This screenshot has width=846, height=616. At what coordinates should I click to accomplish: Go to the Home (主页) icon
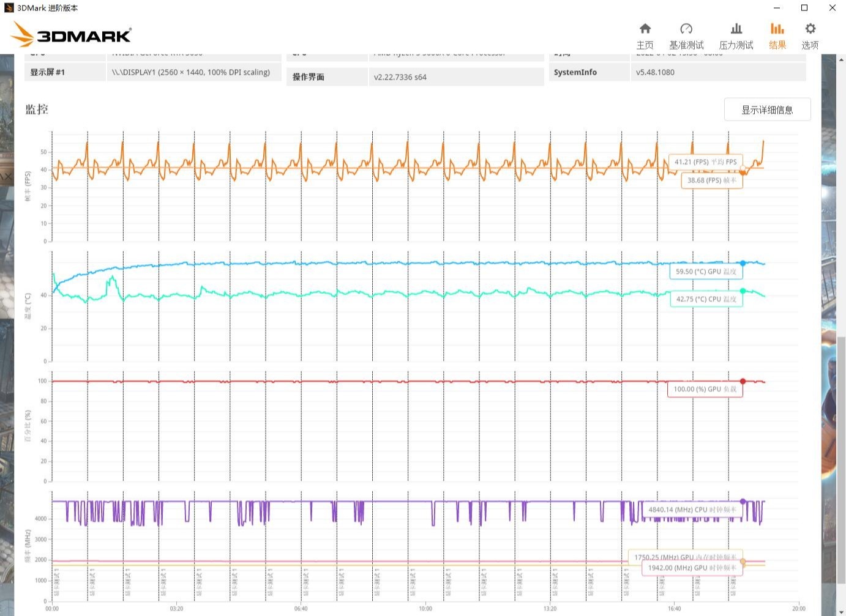coord(645,36)
